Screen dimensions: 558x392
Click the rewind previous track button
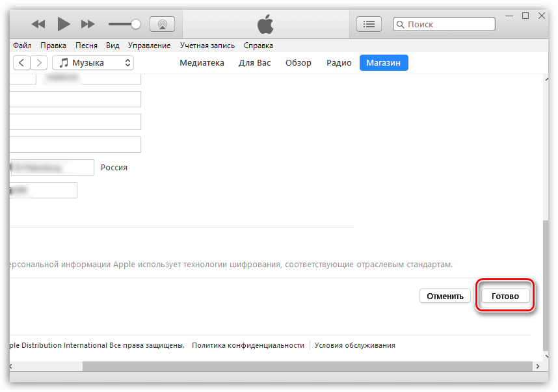click(x=38, y=24)
